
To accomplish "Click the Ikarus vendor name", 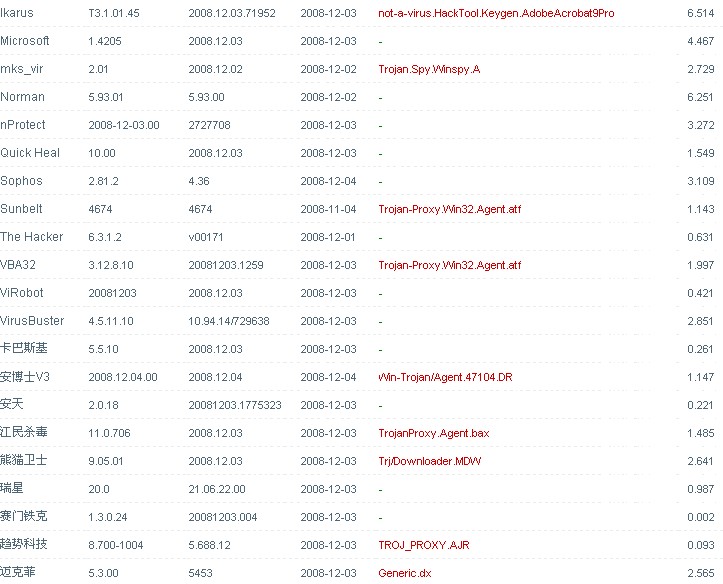I will [17, 13].
